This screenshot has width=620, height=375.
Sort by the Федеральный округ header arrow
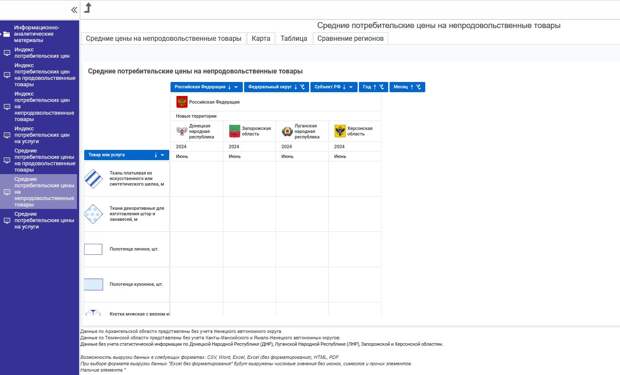pos(296,87)
